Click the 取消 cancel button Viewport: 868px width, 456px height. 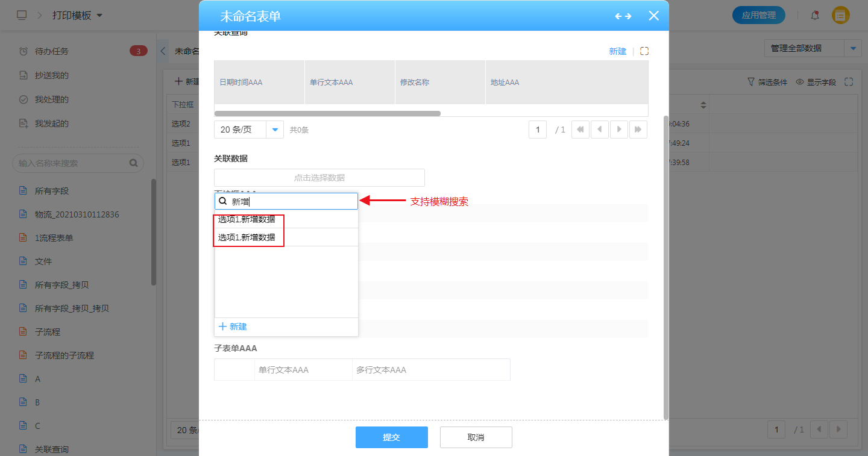pyautogui.click(x=476, y=437)
